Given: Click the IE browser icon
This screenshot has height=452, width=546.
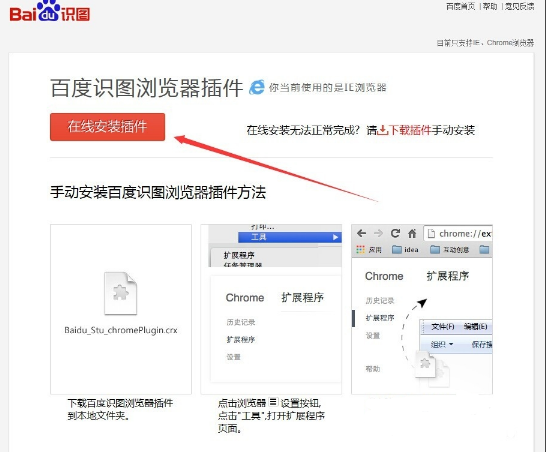Looking at the screenshot, I should click(x=257, y=87).
